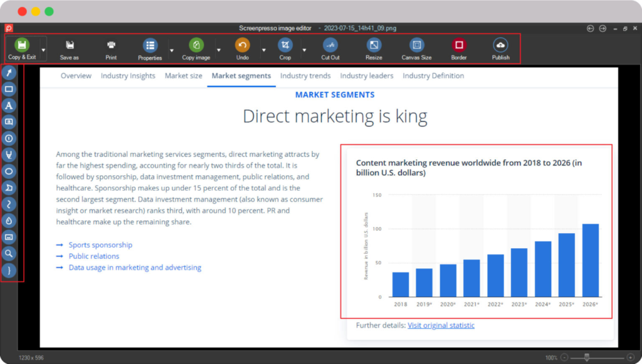Select the Arrow drawing tool
The image size is (642, 364).
coord(9,73)
